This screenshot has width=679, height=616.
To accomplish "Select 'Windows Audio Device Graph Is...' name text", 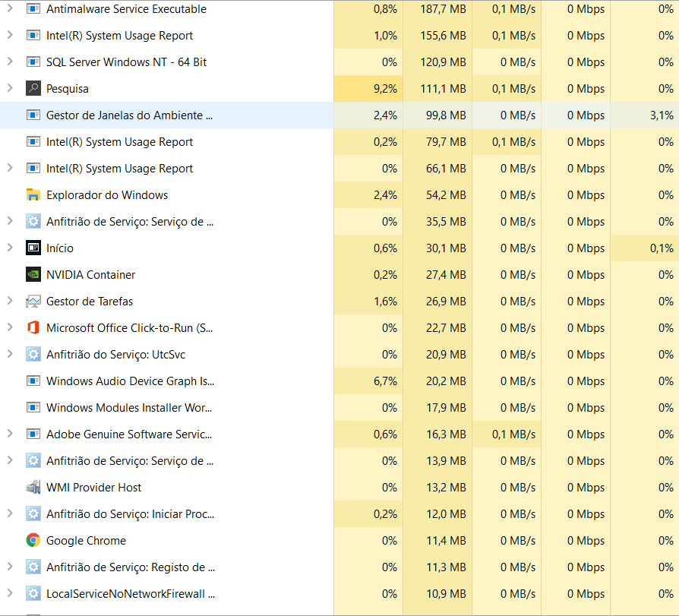I will point(131,381).
